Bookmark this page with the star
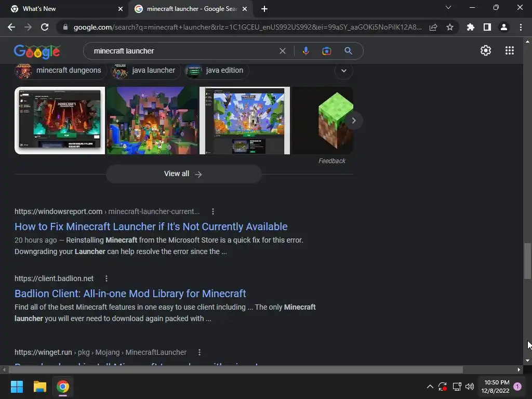Image resolution: width=532 pixels, height=399 pixels. click(450, 27)
